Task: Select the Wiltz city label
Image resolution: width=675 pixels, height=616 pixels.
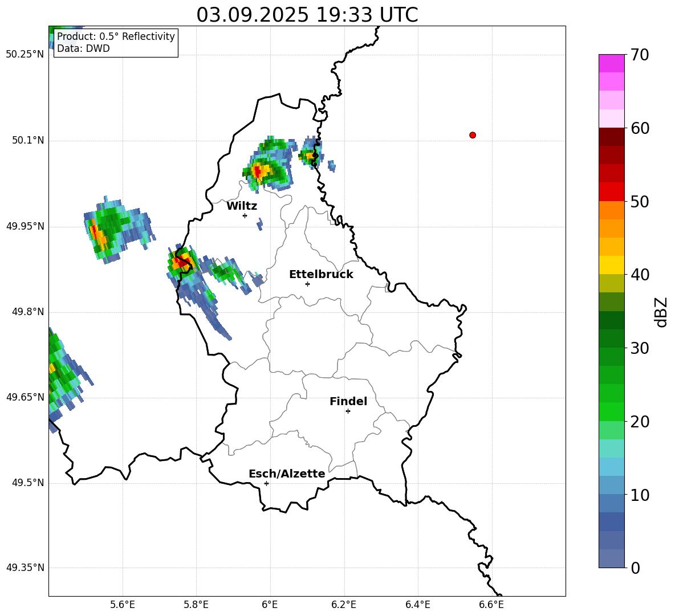Action: [x=242, y=206]
